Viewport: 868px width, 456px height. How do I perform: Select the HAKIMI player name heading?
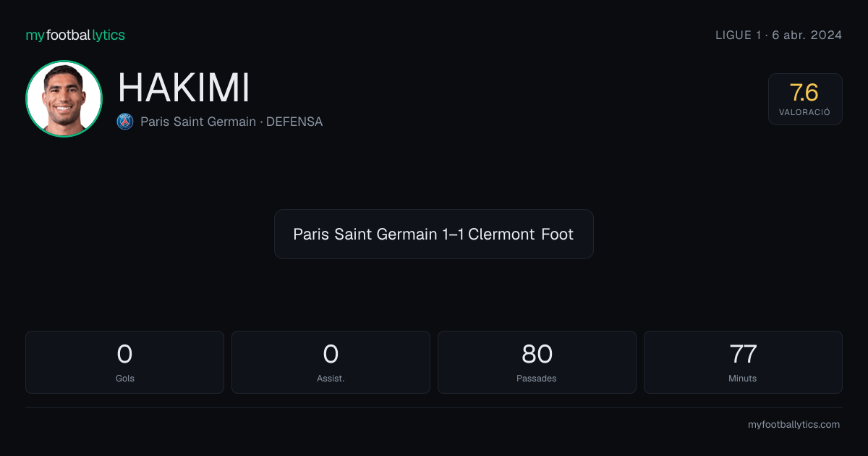pyautogui.click(x=184, y=88)
